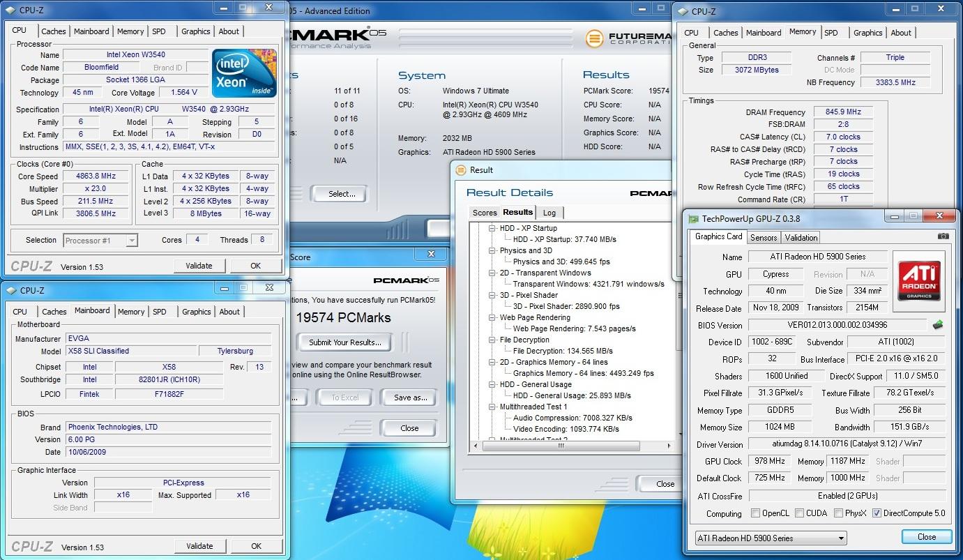Click the ATI Radeon logo in GPU-Z
This screenshot has height=560, width=963.
tap(918, 280)
